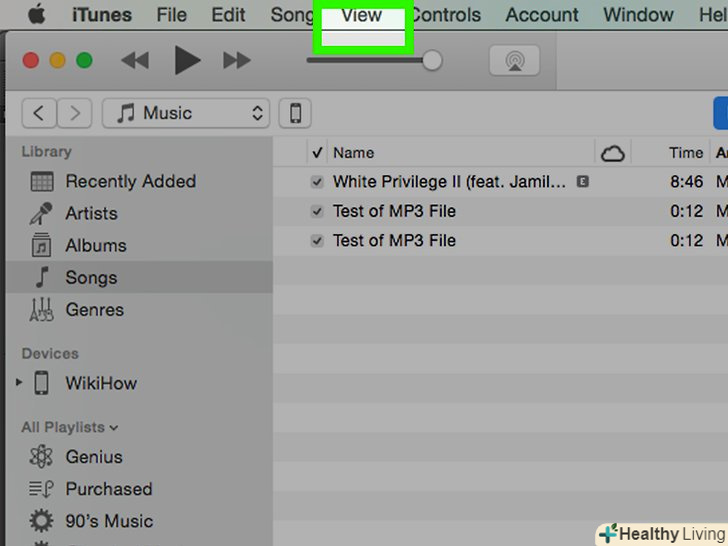Open the File menu
The width and height of the screenshot is (728, 546).
pyautogui.click(x=171, y=15)
